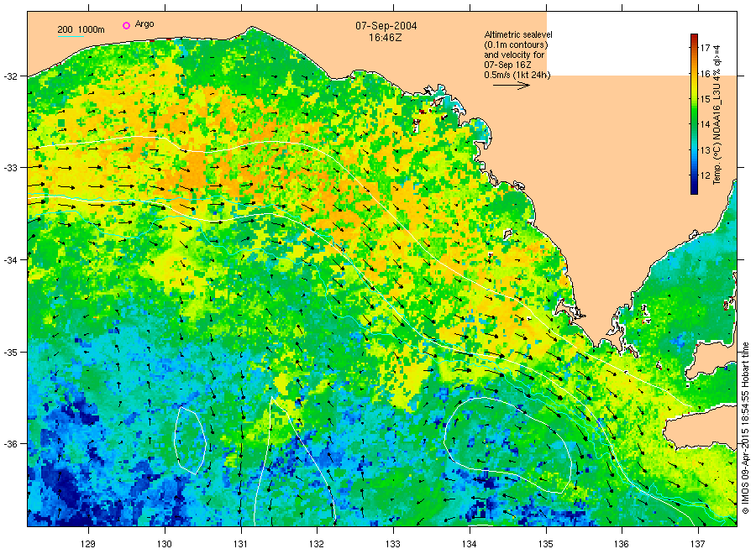756x554 pixels.
Task: Click the '-33' latitude axis label
Action: coord(9,168)
